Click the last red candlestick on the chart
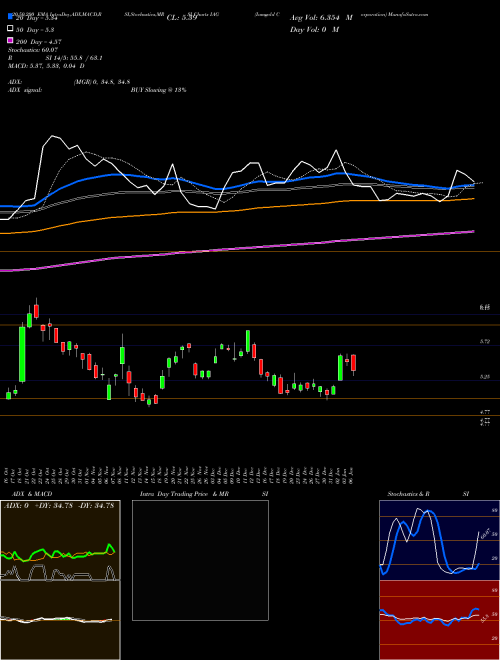500x660 pixels. point(354,363)
